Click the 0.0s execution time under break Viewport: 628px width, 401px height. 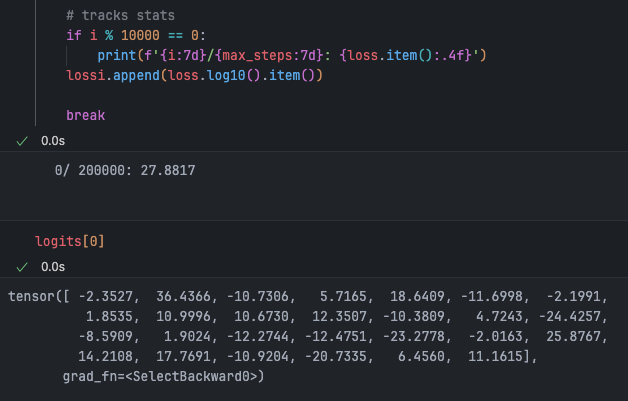click(52, 141)
